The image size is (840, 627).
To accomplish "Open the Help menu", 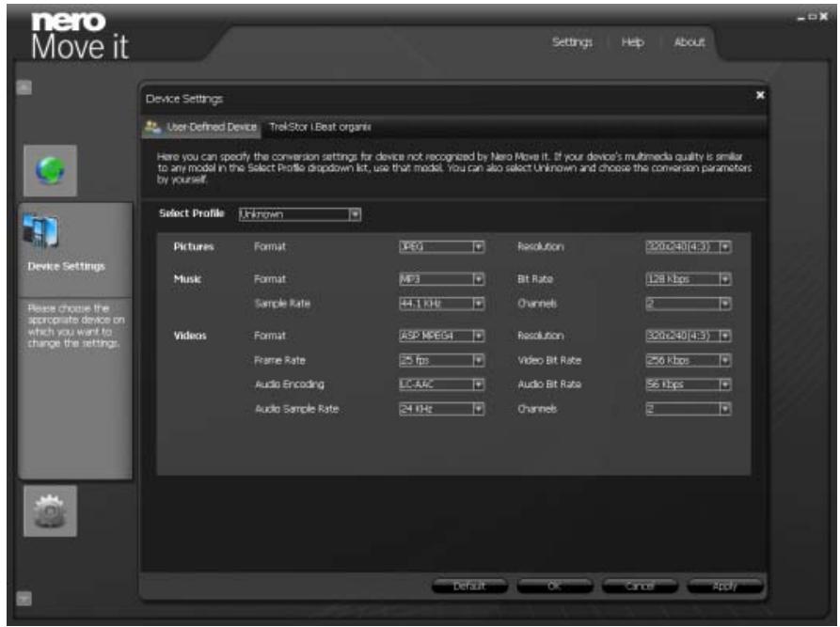I will click(x=632, y=41).
